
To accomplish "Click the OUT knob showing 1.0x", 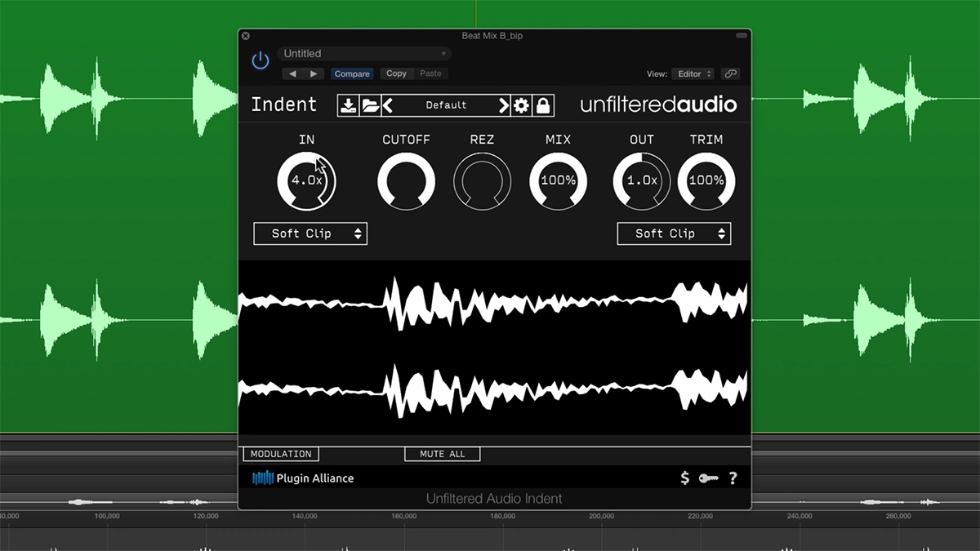I will click(x=642, y=180).
